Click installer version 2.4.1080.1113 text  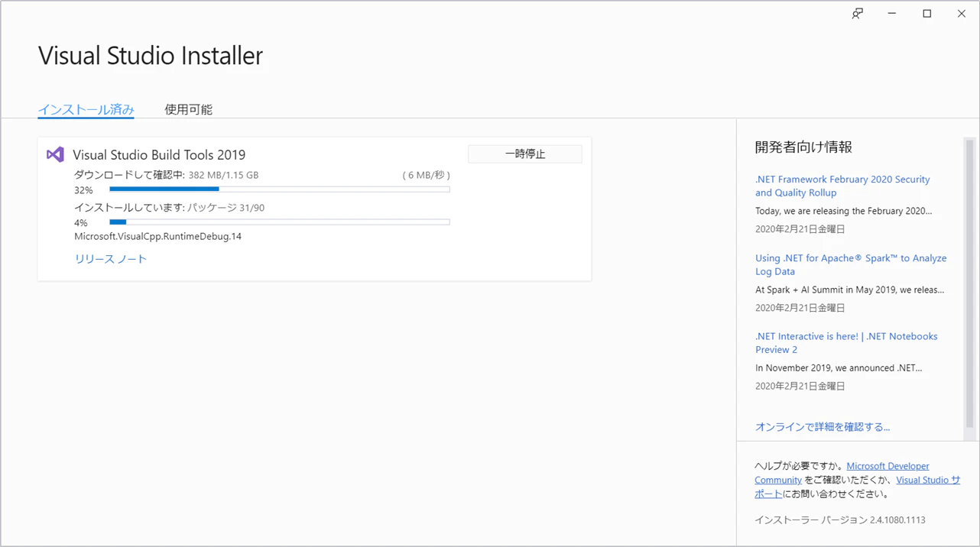pos(840,520)
